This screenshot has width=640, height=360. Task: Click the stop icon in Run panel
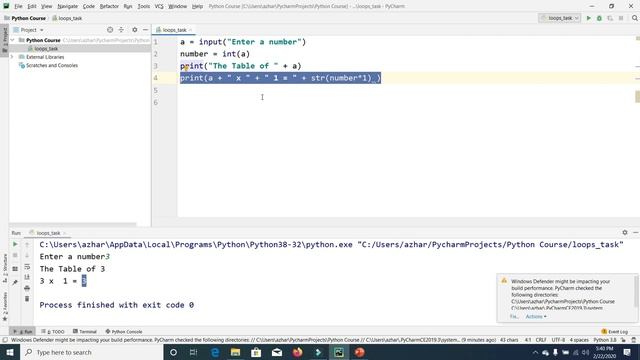tap(15, 256)
